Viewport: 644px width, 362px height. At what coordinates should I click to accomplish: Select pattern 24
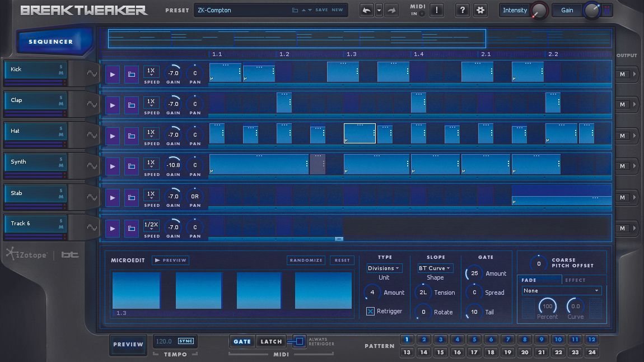click(592, 352)
